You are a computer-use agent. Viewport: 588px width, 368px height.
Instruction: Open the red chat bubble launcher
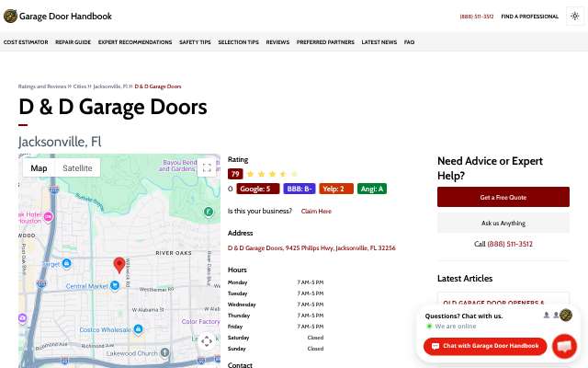(564, 346)
